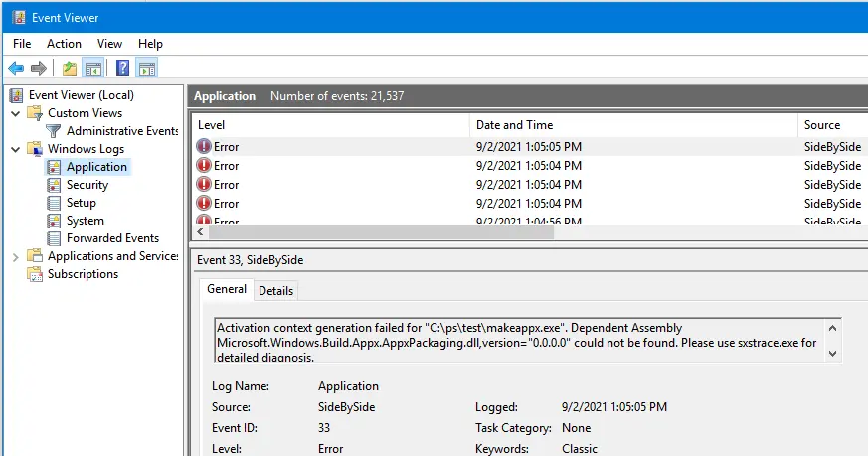Click the Back arrow toolbar icon
Screen dimensions: 868x456
[x=16, y=69]
